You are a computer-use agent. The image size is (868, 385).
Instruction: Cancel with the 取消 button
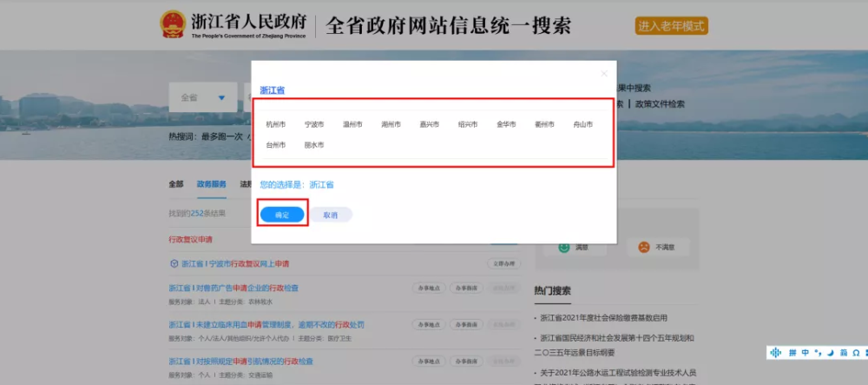tap(331, 215)
